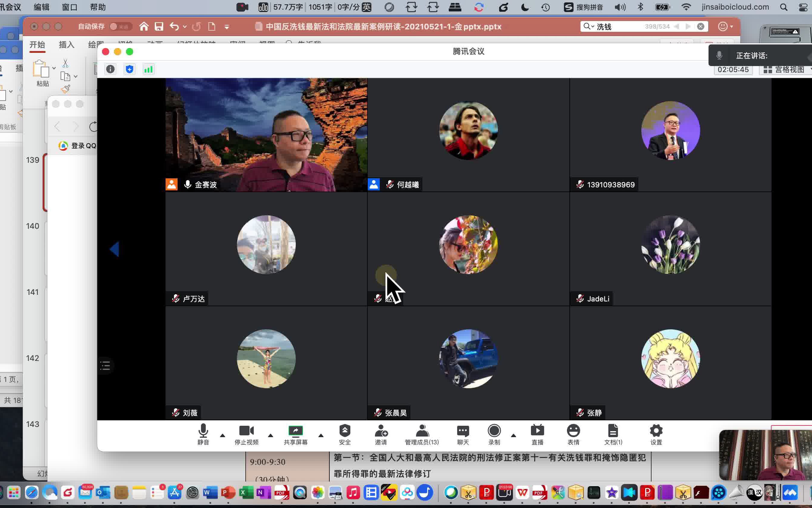Click the format painter brush icon
The height and width of the screenshot is (508, 812).
coord(65,89)
